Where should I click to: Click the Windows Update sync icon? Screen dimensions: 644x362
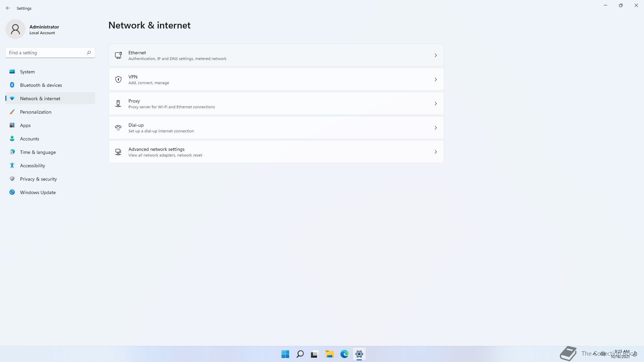12,192
